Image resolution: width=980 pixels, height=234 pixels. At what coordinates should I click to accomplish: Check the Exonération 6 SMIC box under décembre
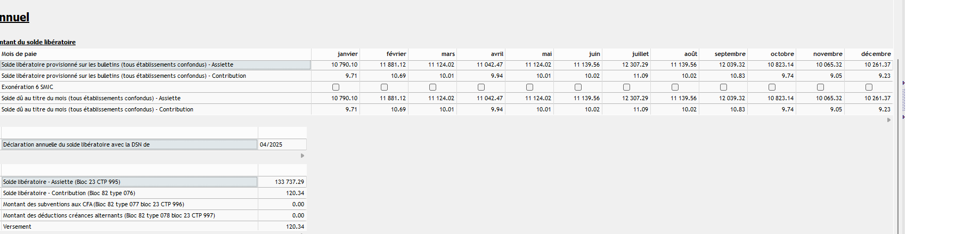pyautogui.click(x=869, y=87)
